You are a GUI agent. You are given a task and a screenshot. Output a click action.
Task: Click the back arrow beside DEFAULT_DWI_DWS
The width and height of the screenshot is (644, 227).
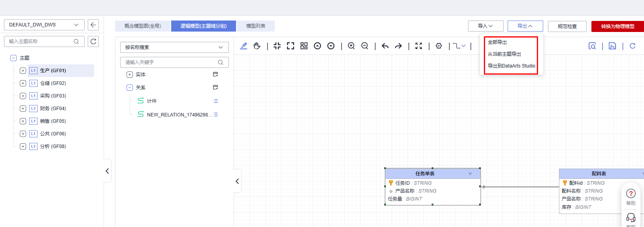tap(93, 25)
